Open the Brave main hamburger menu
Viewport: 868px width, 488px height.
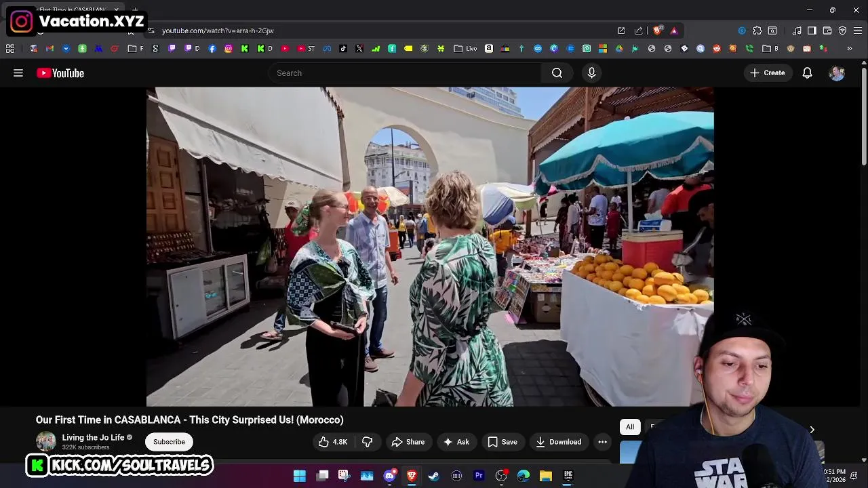click(x=858, y=30)
